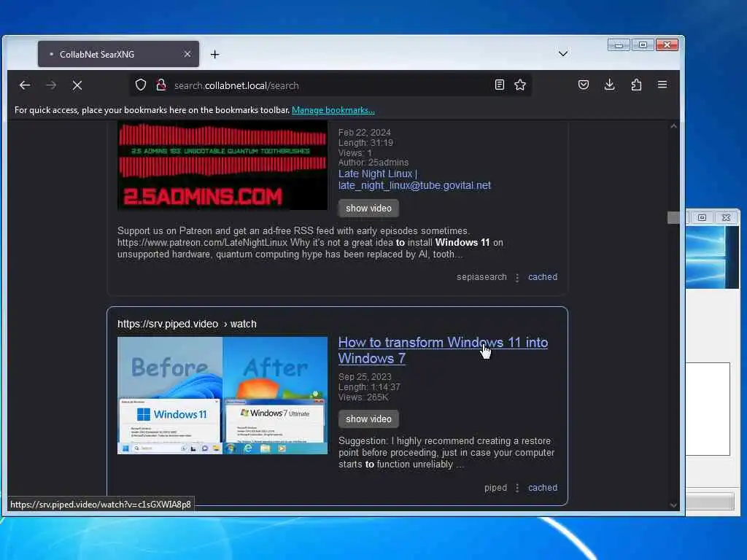Open the cached link for the piped result

[543, 488]
